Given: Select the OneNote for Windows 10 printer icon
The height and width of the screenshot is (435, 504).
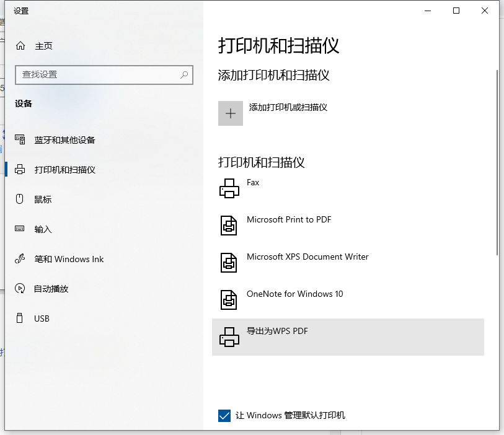Looking at the screenshot, I should (229, 299).
